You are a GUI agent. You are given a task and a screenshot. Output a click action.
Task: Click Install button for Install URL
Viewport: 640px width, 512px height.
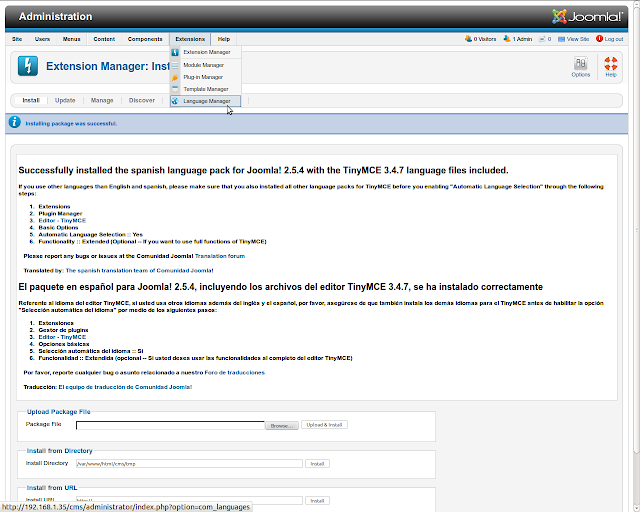(317, 501)
